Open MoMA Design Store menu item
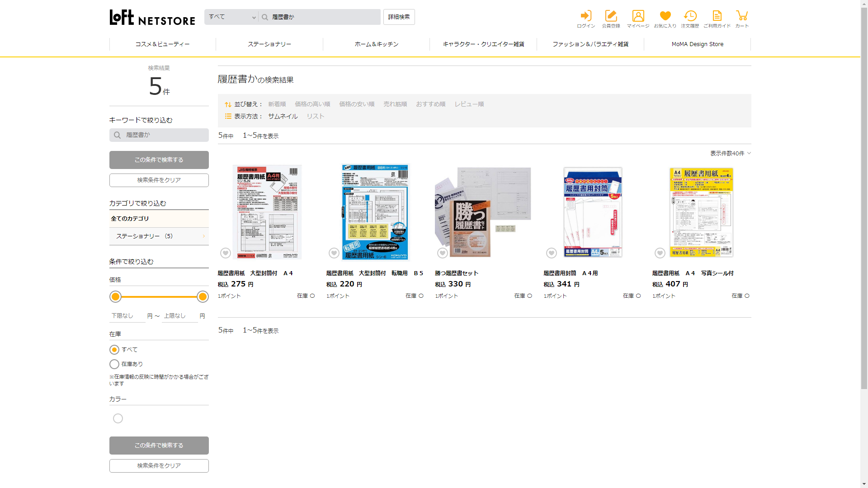 tap(697, 44)
